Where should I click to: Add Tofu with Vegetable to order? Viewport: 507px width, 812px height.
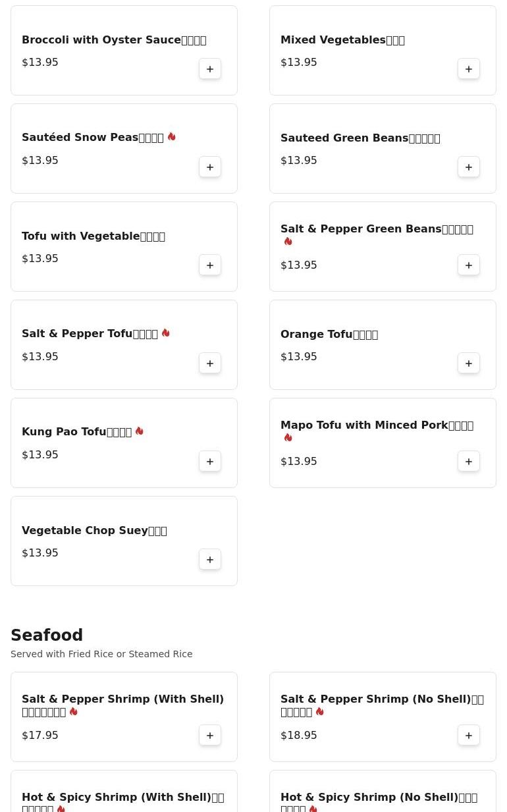(210, 265)
